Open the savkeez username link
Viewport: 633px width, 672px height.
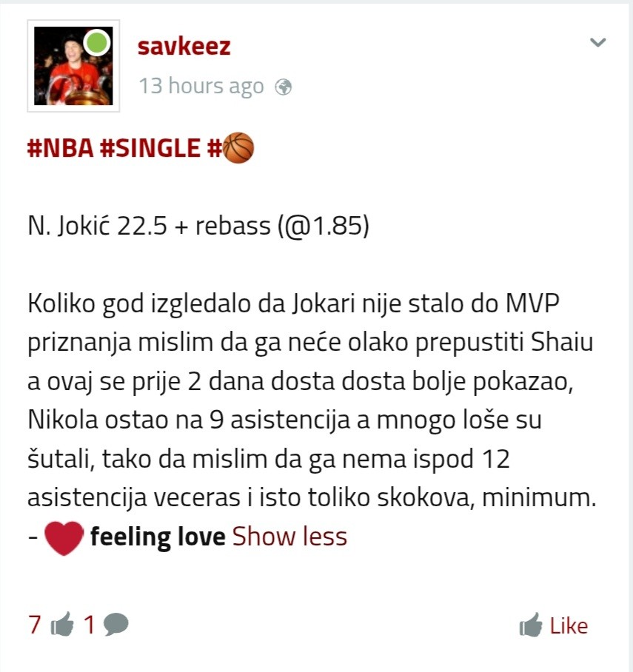click(x=184, y=46)
